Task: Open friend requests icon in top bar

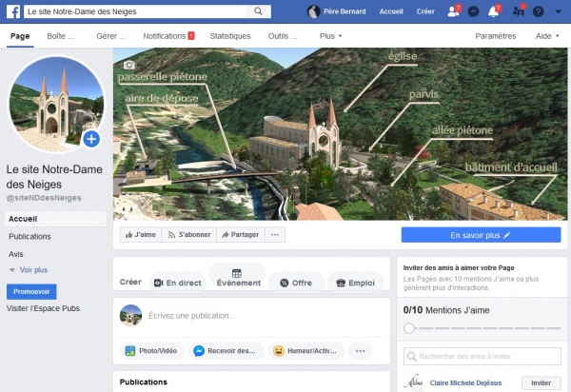Action: point(453,11)
